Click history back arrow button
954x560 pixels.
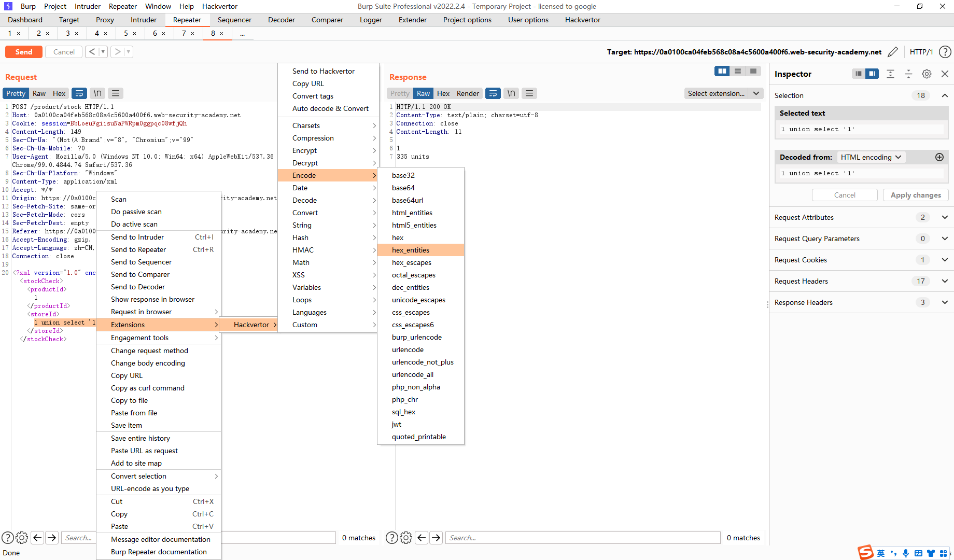(92, 52)
